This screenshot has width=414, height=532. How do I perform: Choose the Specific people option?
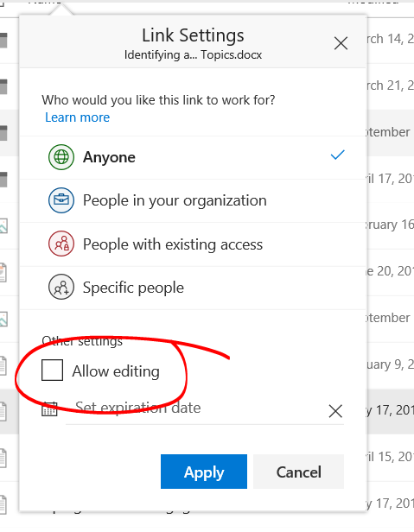193,288
